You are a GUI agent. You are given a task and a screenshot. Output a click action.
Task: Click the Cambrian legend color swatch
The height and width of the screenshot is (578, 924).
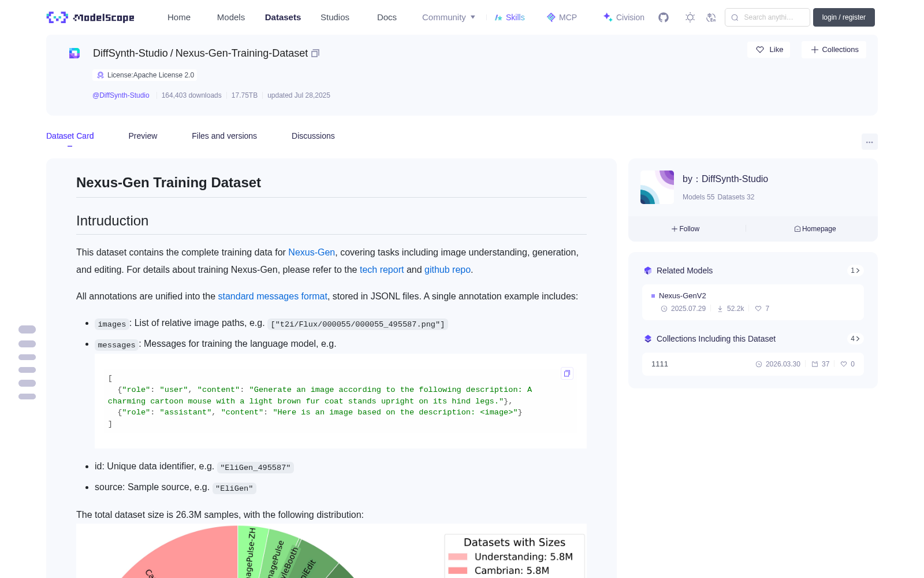pos(457,571)
